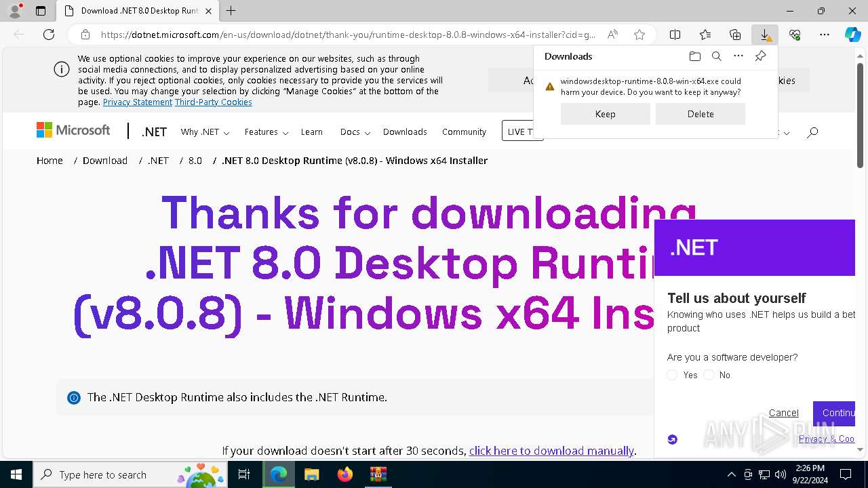Open Microsoft Edge from taskbar
This screenshot has height=488, width=868.
pos(279,474)
